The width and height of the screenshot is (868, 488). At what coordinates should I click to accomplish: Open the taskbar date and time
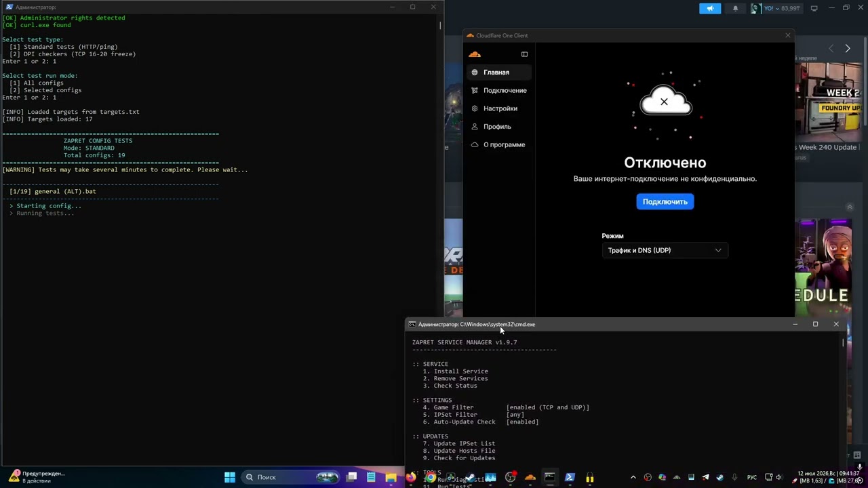pyautogui.click(x=829, y=473)
